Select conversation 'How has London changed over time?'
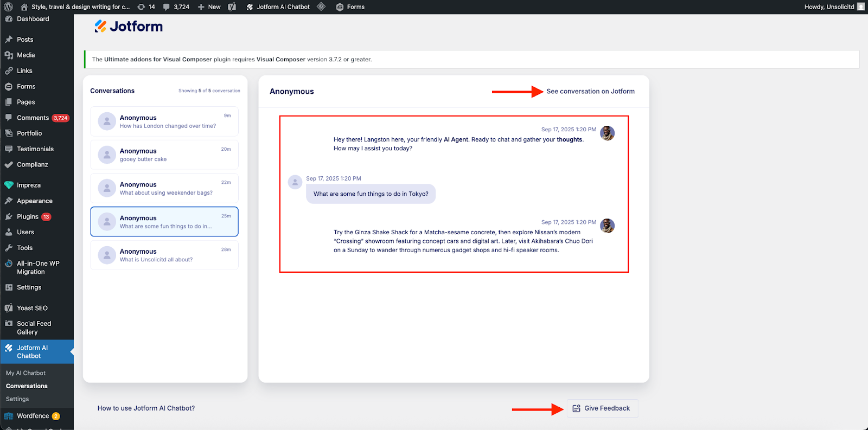Viewport: 868px width, 430px height. (x=164, y=121)
